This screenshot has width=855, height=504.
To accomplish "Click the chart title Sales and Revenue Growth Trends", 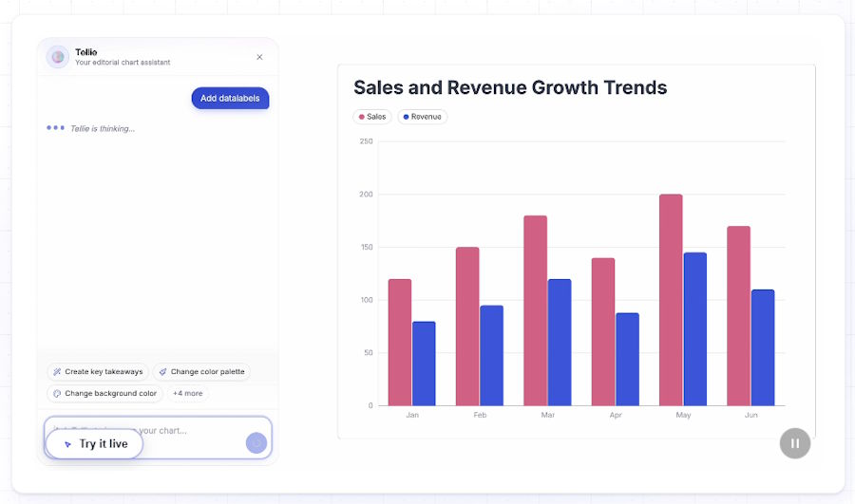I will click(510, 87).
